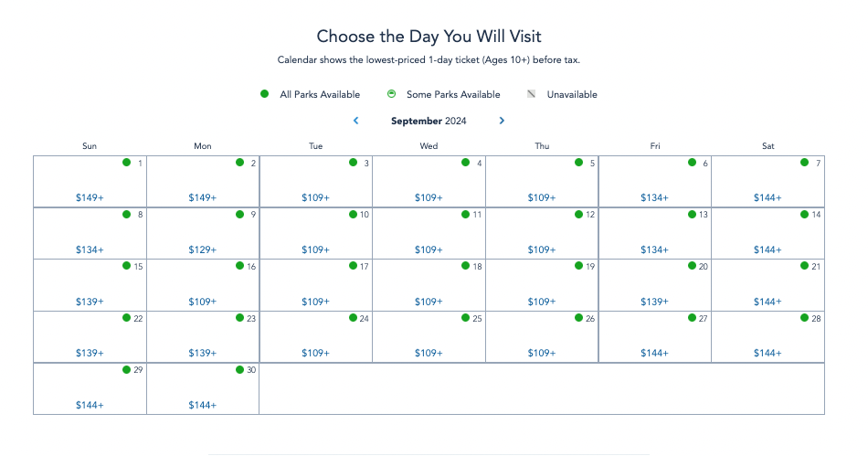Select Thursday September 12 date cell
The height and width of the screenshot is (456, 868).
[x=542, y=232]
